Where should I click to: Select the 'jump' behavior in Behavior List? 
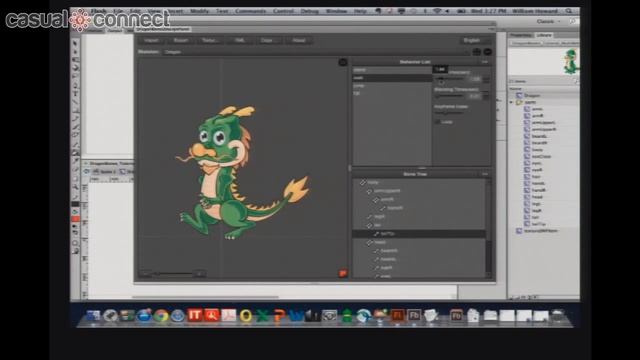(x=392, y=86)
